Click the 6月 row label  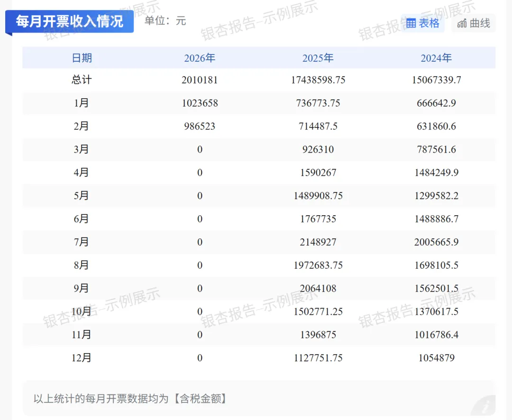point(82,219)
